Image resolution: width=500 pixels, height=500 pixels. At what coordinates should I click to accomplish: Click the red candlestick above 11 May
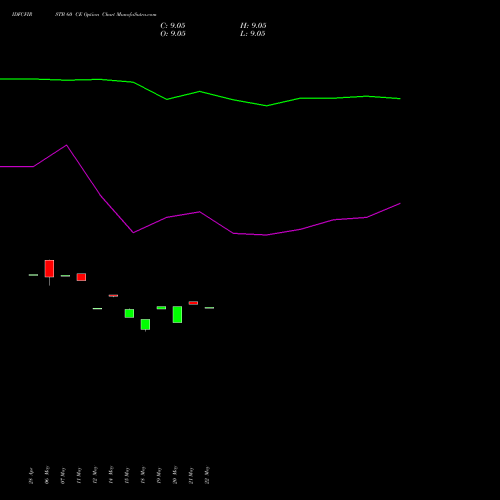[x=81, y=277]
